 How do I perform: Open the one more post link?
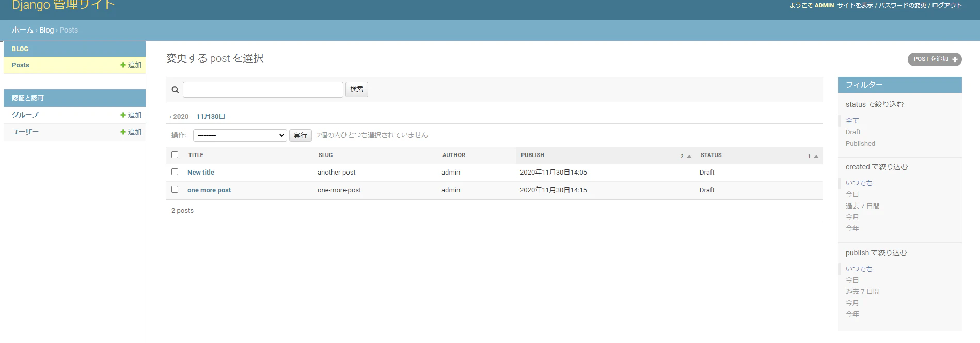(209, 190)
